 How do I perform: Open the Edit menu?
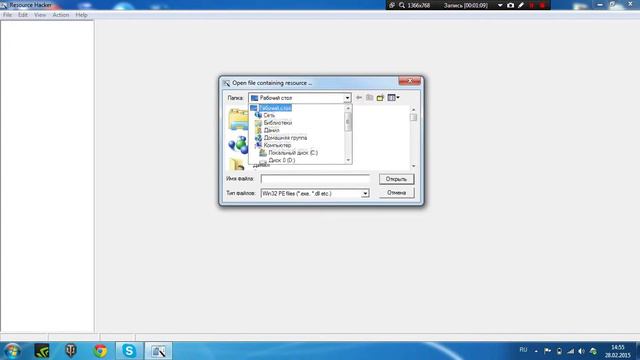[23, 15]
